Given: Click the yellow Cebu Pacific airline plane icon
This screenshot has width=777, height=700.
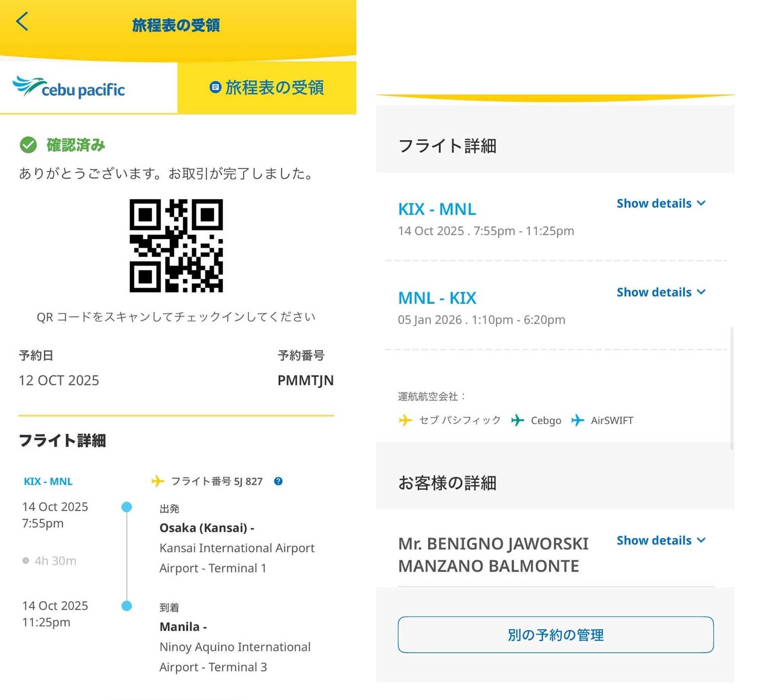Looking at the screenshot, I should (405, 420).
